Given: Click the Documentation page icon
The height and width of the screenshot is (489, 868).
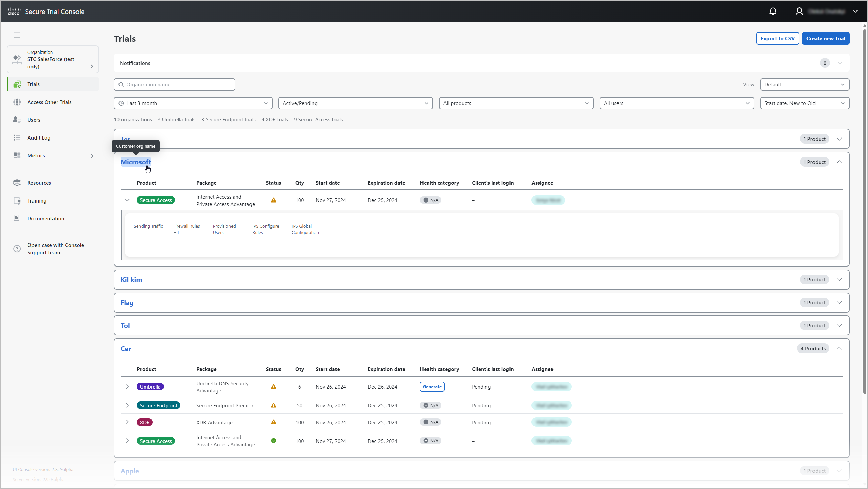Looking at the screenshot, I should click(x=17, y=218).
